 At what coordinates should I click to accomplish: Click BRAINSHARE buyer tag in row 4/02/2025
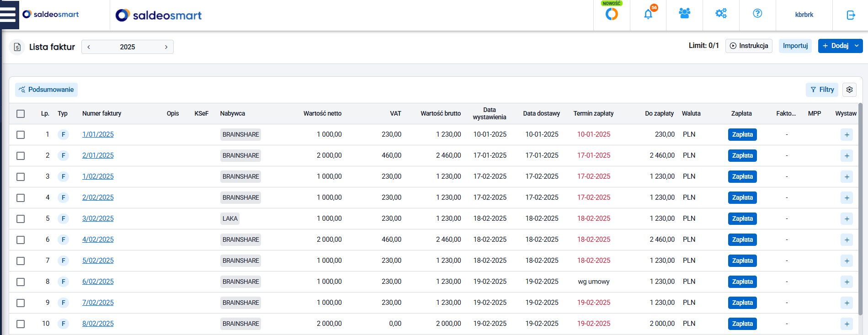click(x=240, y=239)
